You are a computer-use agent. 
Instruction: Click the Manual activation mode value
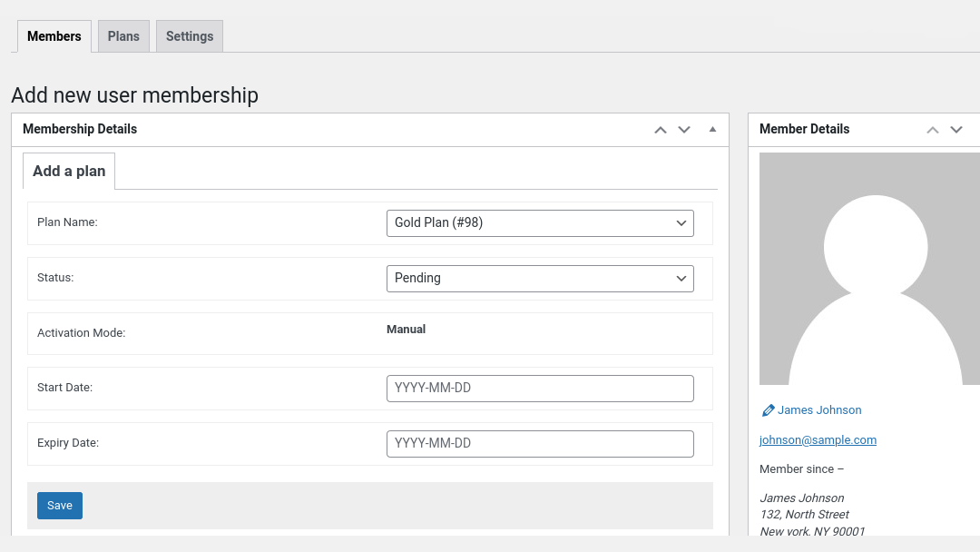(406, 330)
